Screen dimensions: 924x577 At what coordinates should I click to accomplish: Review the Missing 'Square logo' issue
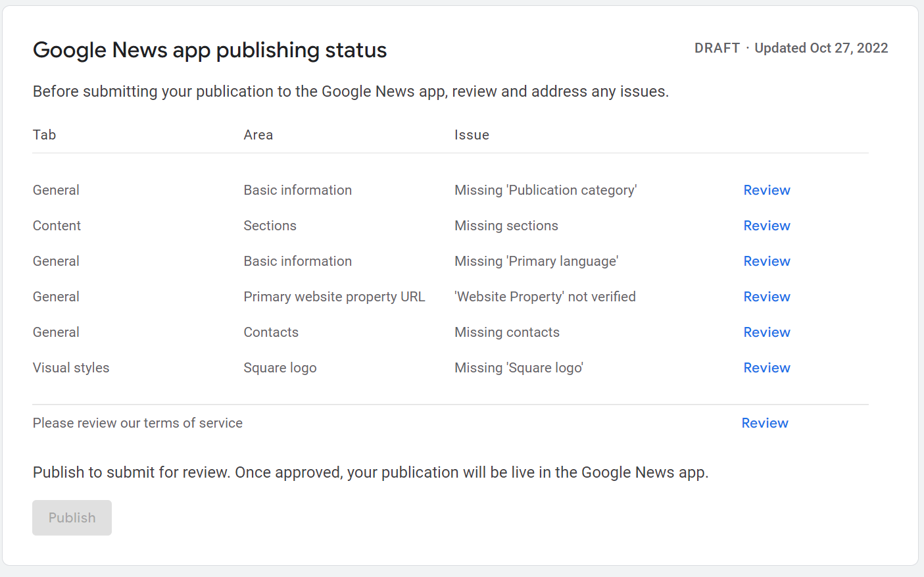(x=766, y=368)
